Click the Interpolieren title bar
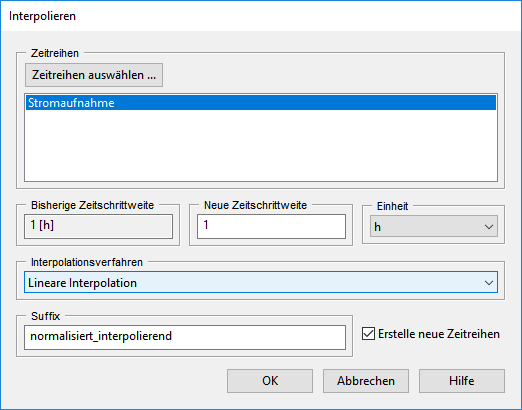The width and height of the screenshot is (522, 410). [261, 16]
